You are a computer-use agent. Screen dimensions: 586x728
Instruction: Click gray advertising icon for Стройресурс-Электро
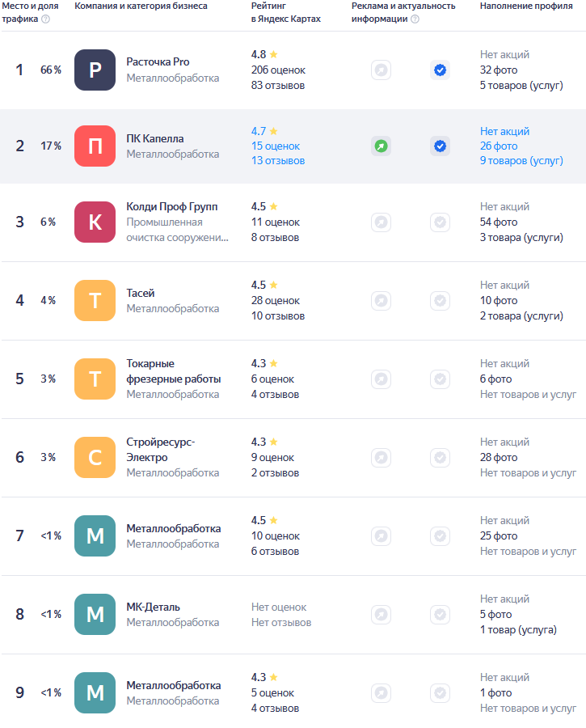pyautogui.click(x=381, y=458)
